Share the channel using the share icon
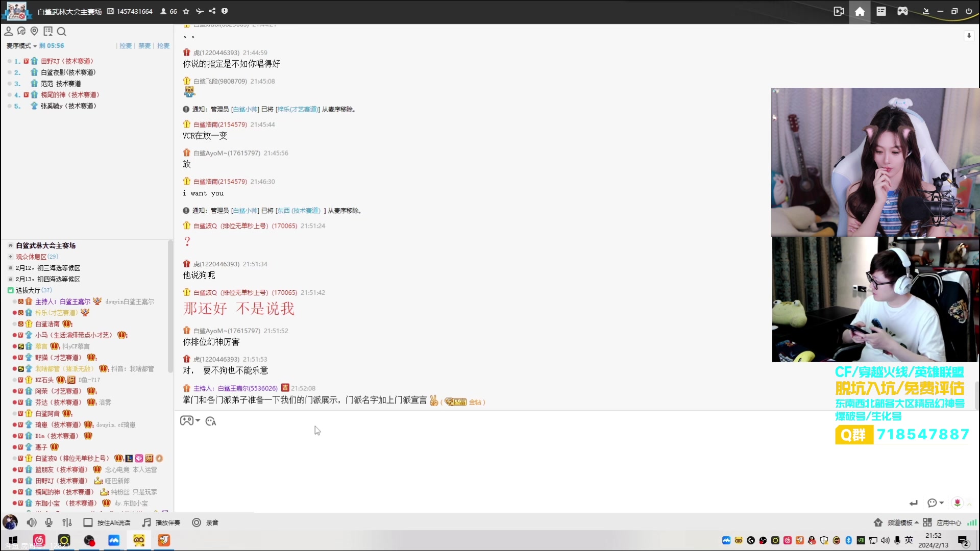Screen dimensions: 980x551 click(x=212, y=11)
